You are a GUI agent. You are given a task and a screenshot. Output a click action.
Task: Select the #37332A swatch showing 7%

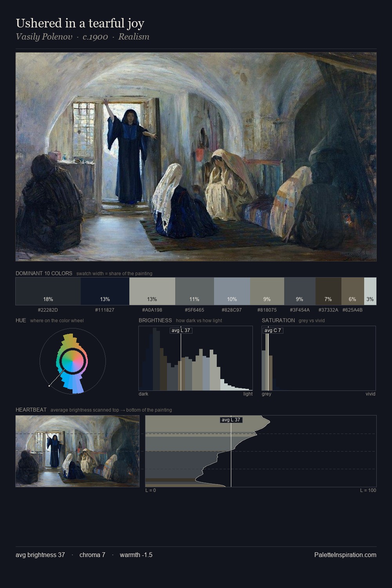tap(328, 291)
